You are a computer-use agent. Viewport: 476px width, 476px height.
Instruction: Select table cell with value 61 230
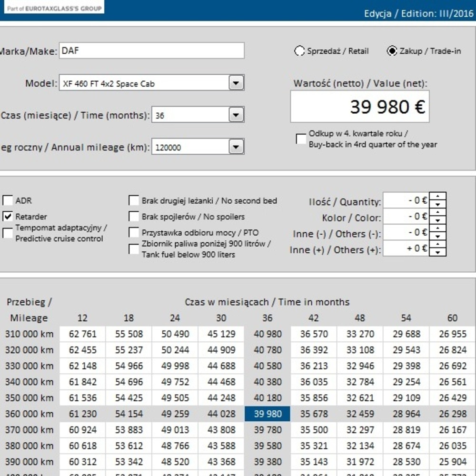[x=82, y=414]
